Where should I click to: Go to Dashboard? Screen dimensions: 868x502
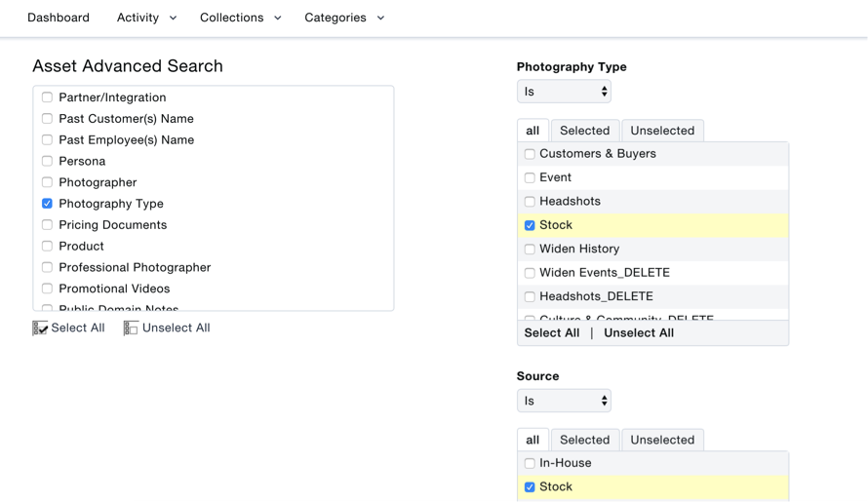coord(59,18)
